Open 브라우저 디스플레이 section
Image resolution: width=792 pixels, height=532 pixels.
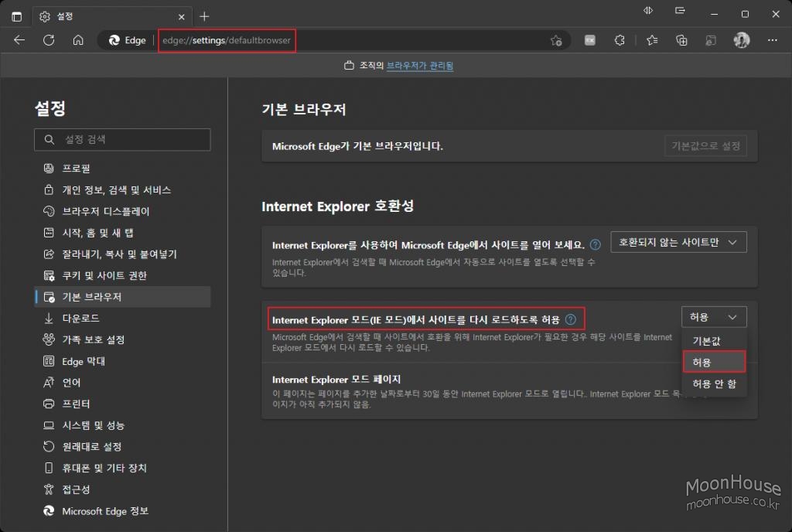click(123, 211)
